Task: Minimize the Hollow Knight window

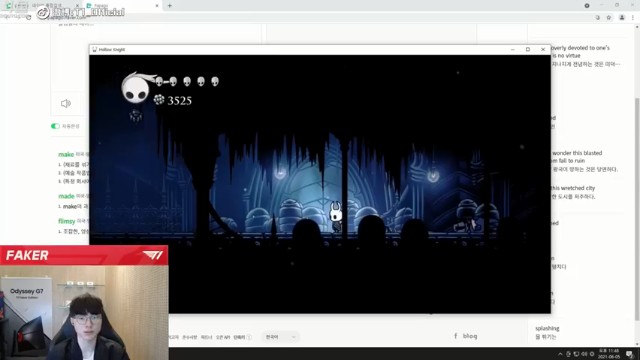Action: 513,49
